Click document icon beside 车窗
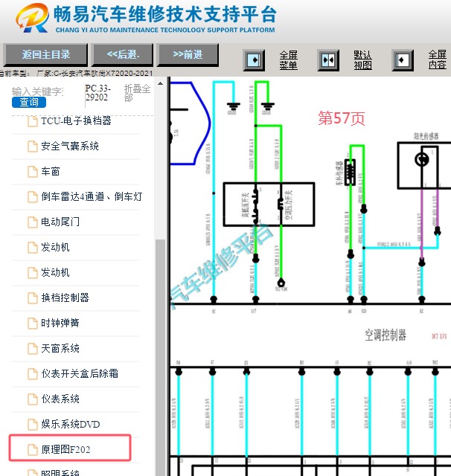This screenshot has height=476, width=451. click(33, 172)
